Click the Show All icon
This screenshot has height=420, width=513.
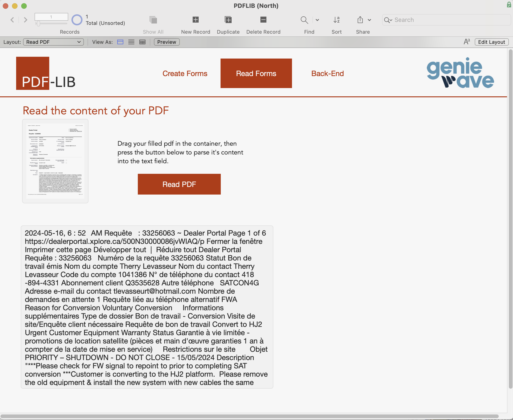click(x=153, y=20)
